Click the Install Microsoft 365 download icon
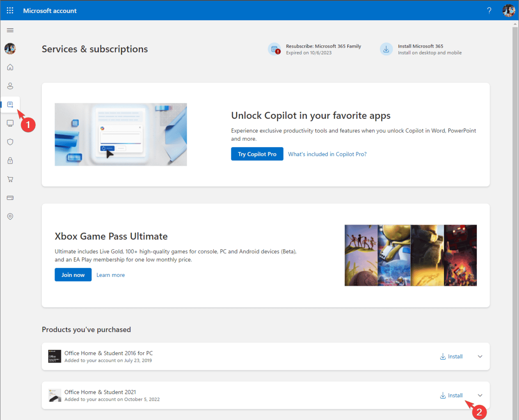 pyautogui.click(x=386, y=49)
